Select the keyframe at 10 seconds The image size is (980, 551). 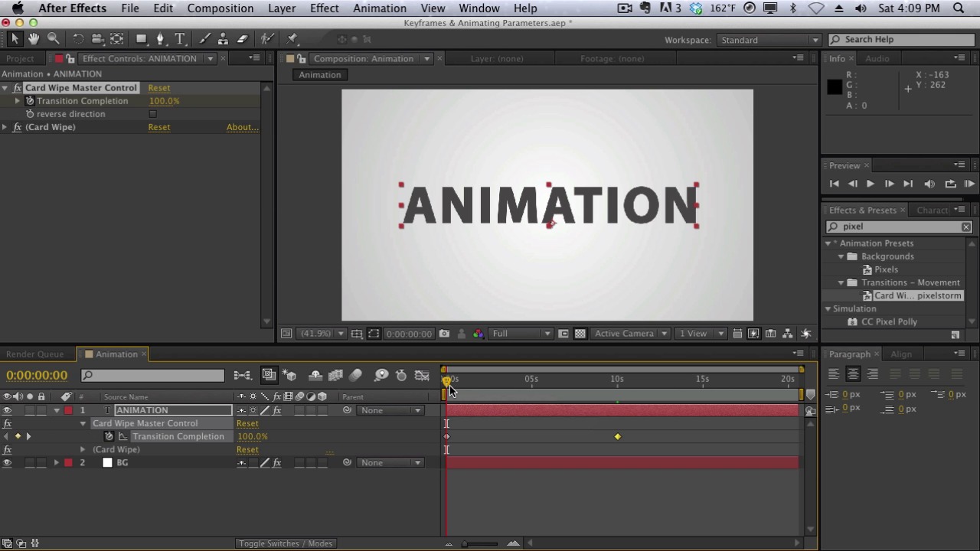618,437
